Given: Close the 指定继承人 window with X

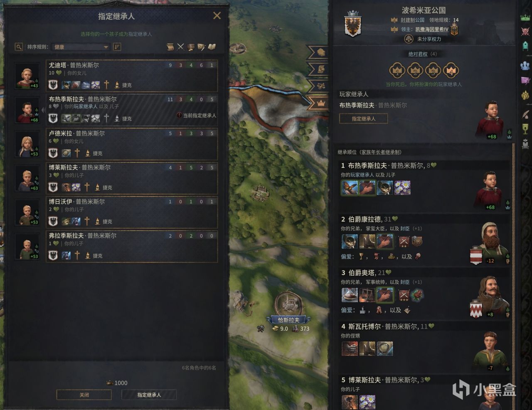Looking at the screenshot, I should (x=217, y=16).
